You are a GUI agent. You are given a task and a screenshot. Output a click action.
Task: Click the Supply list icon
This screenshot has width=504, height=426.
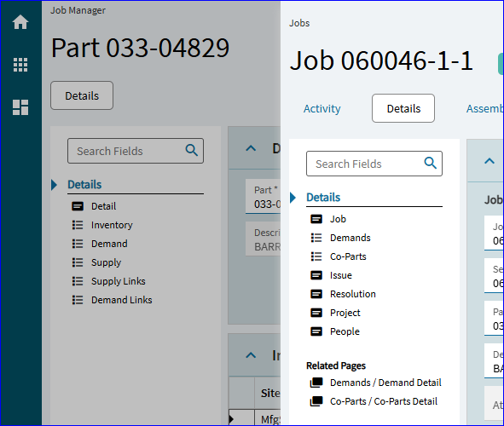[x=78, y=262]
